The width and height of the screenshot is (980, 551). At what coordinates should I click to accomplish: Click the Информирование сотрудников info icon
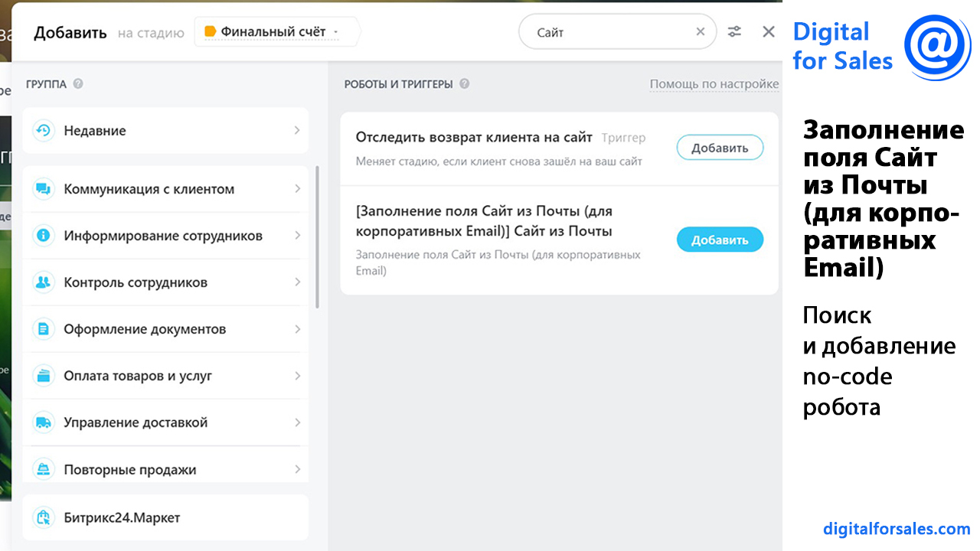click(x=44, y=236)
